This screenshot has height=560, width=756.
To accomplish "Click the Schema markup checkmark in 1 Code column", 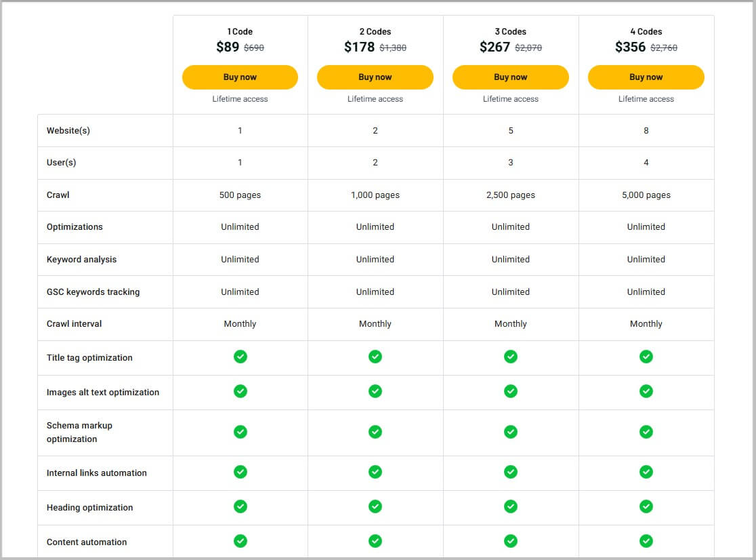I will (240, 432).
